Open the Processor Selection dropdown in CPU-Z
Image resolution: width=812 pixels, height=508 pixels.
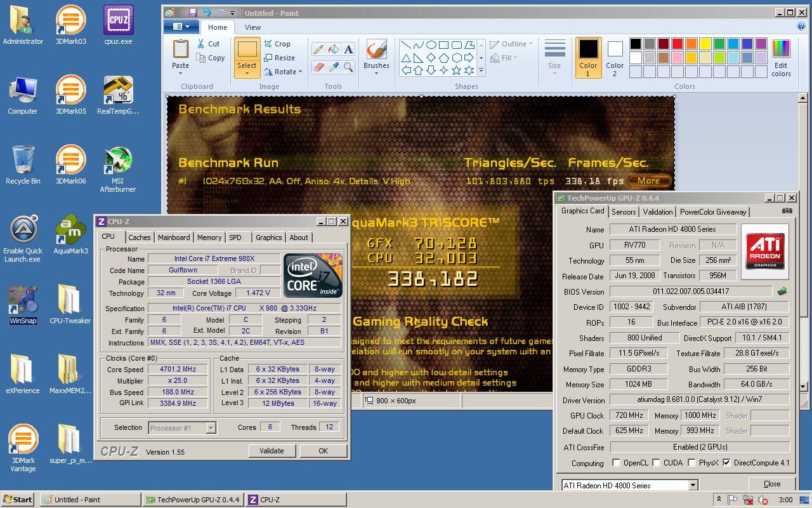pyautogui.click(x=211, y=428)
